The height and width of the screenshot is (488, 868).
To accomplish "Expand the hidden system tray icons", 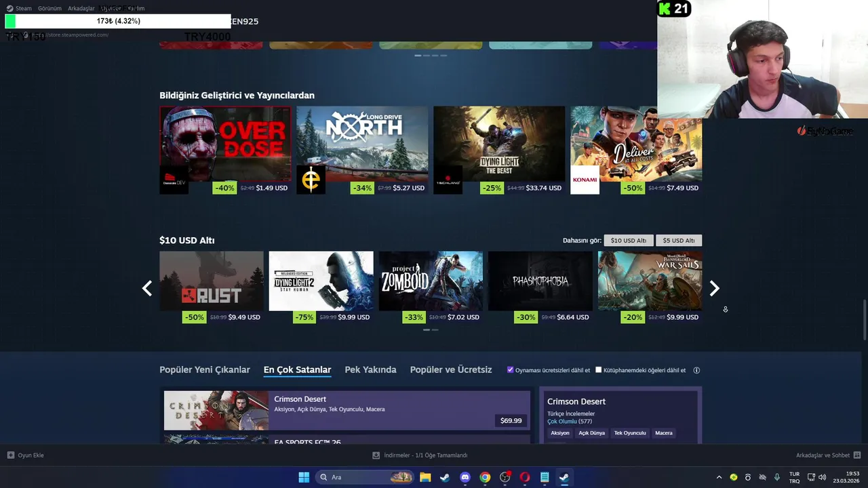I will [x=719, y=477].
